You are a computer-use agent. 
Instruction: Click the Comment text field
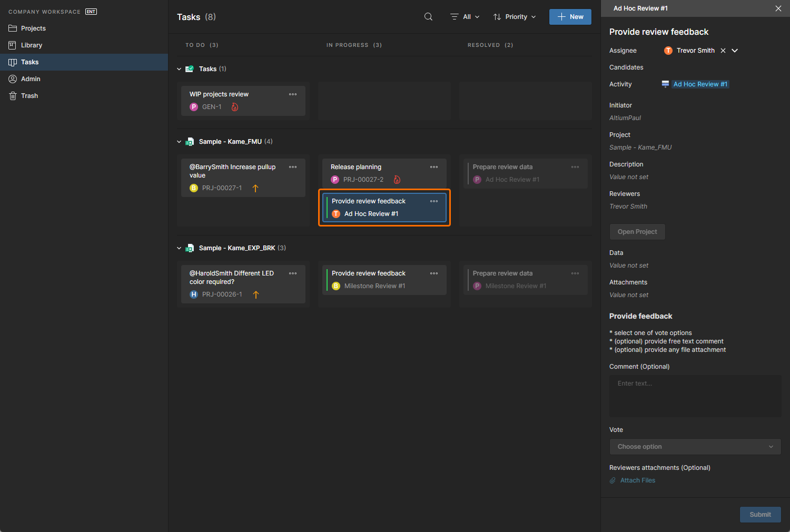point(695,396)
